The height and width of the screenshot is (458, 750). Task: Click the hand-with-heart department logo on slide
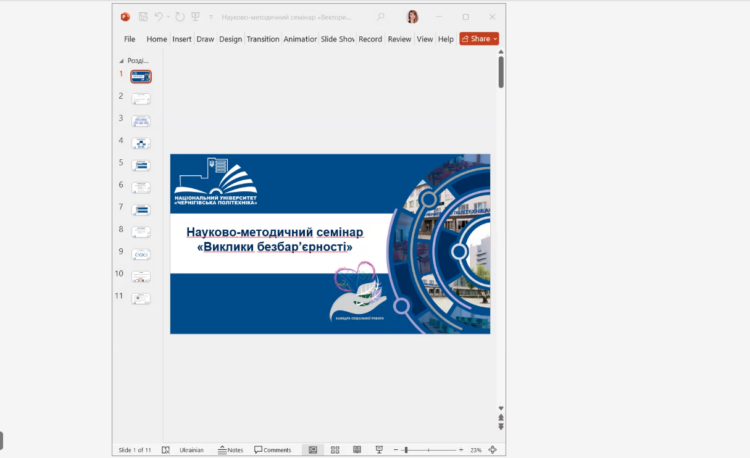tap(357, 291)
